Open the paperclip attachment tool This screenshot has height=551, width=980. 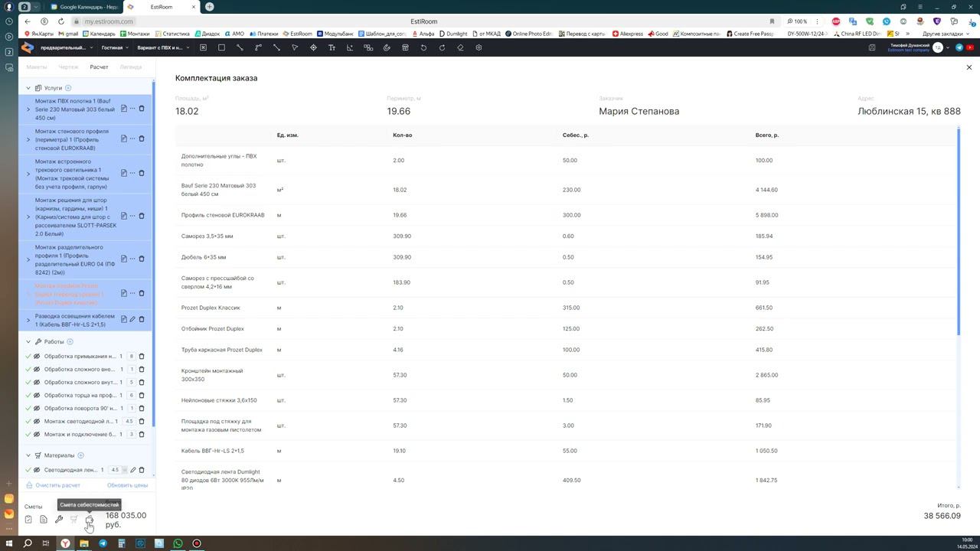tap(387, 47)
